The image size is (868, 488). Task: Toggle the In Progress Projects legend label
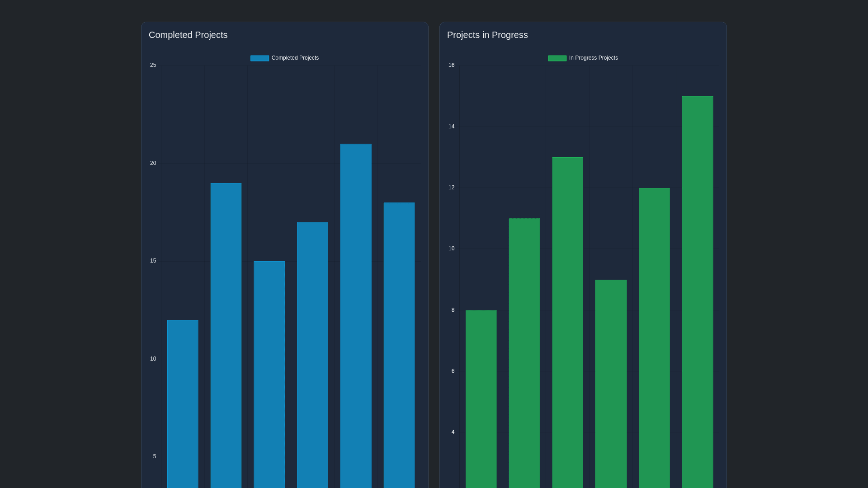pos(593,58)
